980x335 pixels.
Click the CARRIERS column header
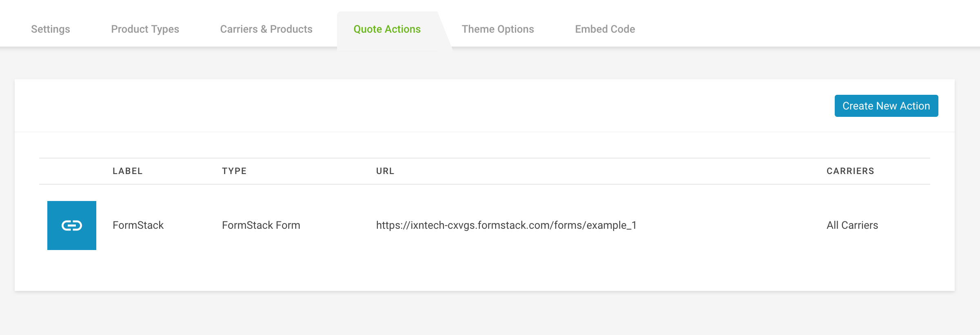pos(850,171)
